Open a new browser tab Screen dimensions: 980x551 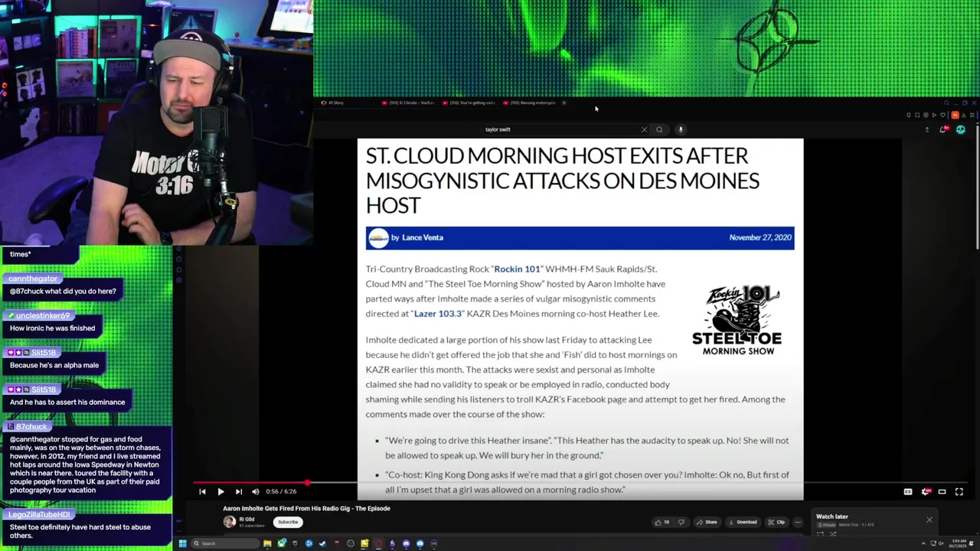coord(564,103)
